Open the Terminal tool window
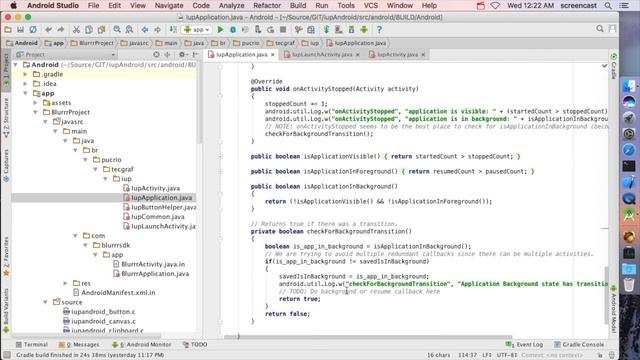 [x=31, y=344]
